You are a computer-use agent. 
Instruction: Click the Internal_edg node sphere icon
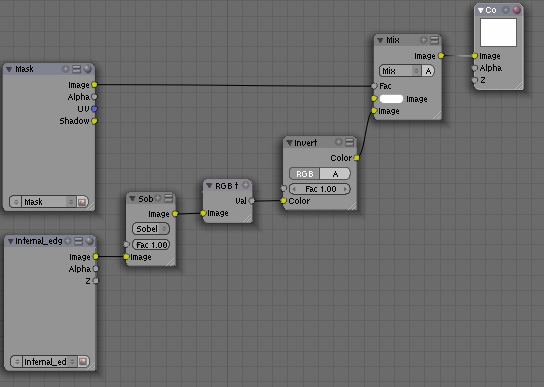tap(90, 241)
